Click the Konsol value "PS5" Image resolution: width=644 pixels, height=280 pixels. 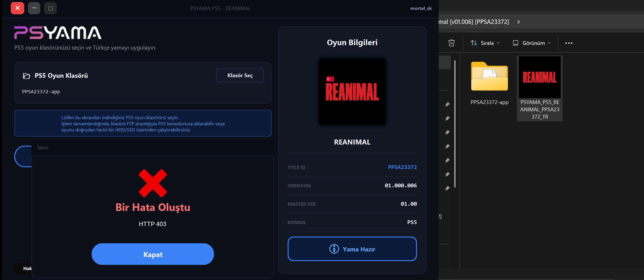[x=412, y=222]
